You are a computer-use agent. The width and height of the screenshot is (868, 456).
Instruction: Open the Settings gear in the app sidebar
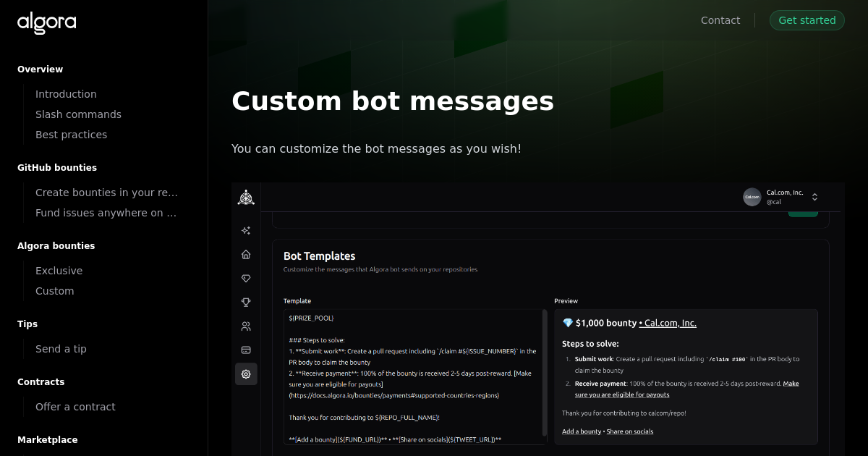tap(246, 374)
